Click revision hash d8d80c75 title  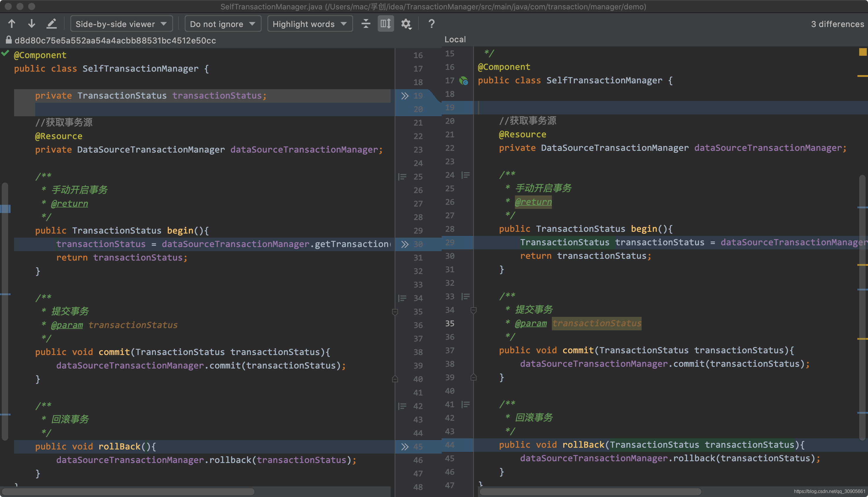click(x=115, y=40)
